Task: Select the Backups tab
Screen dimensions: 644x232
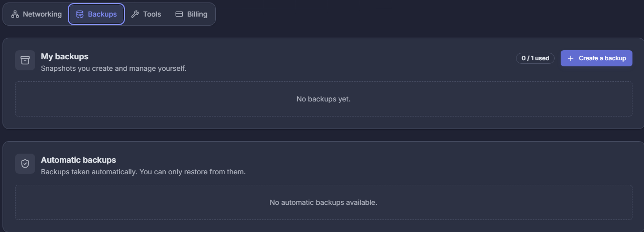Action: click(96, 14)
